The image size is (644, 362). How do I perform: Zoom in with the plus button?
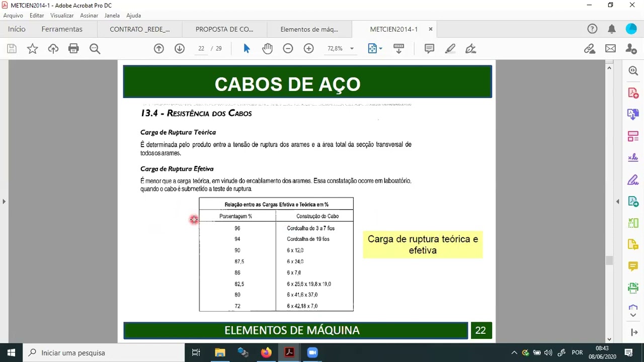coord(308,49)
